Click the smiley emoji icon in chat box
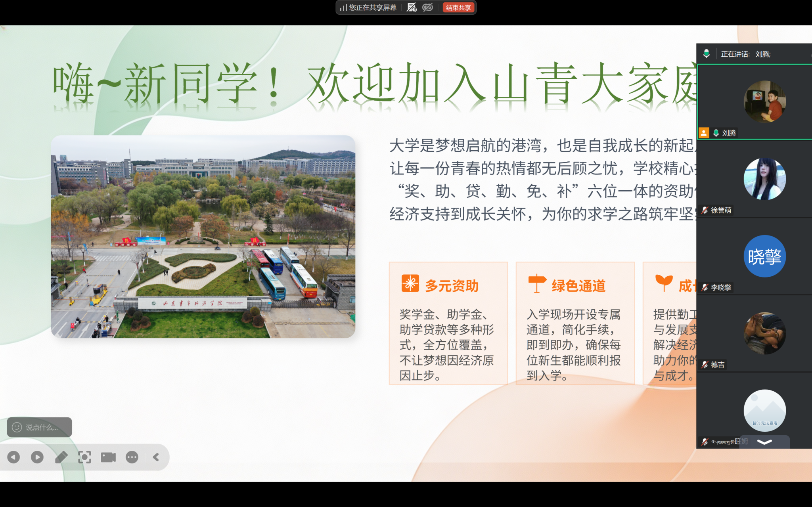The image size is (812, 507). coord(17,427)
